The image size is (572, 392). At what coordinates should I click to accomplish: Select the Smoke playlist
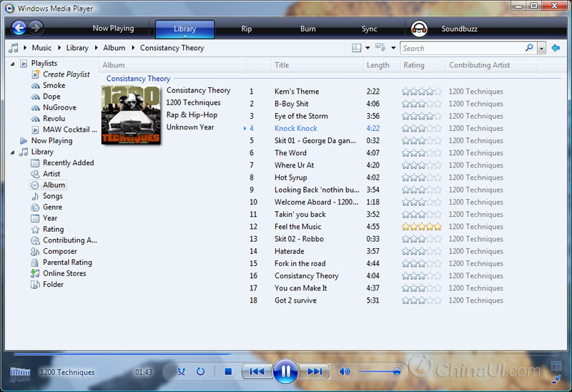(x=54, y=85)
